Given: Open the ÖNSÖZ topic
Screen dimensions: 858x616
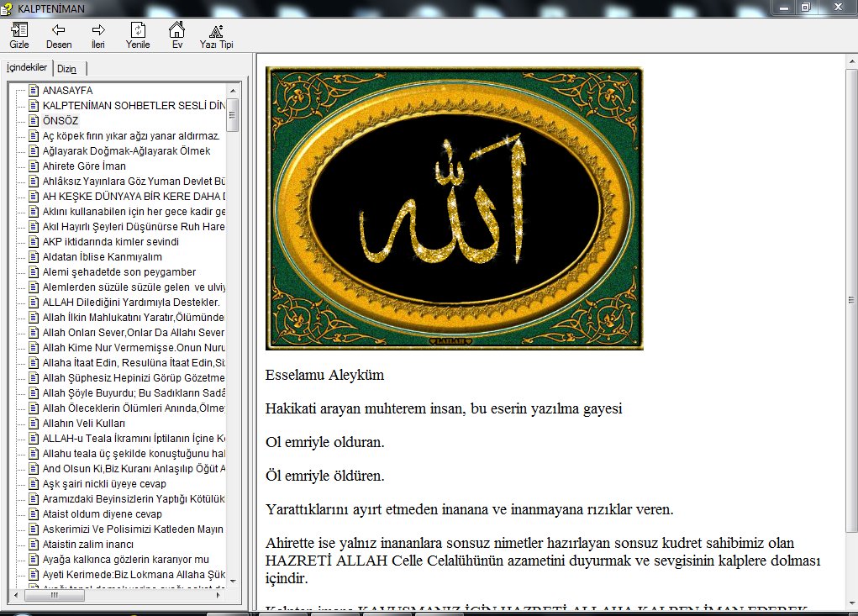Looking at the screenshot, I should 60,121.
